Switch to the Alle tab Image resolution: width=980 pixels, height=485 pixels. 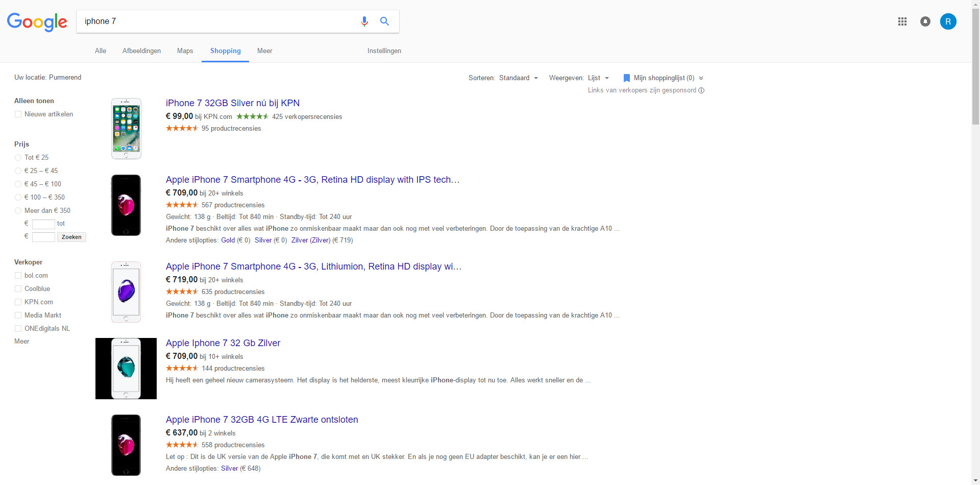pyautogui.click(x=101, y=51)
